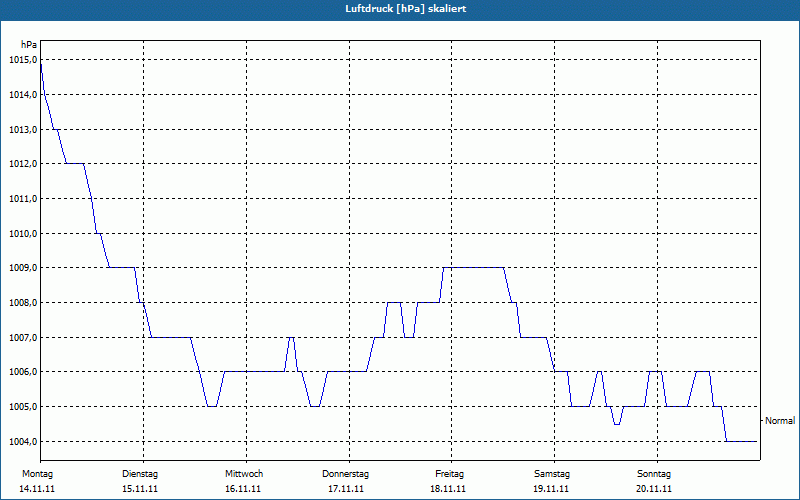Select the 1014,0 axis value

(23, 94)
